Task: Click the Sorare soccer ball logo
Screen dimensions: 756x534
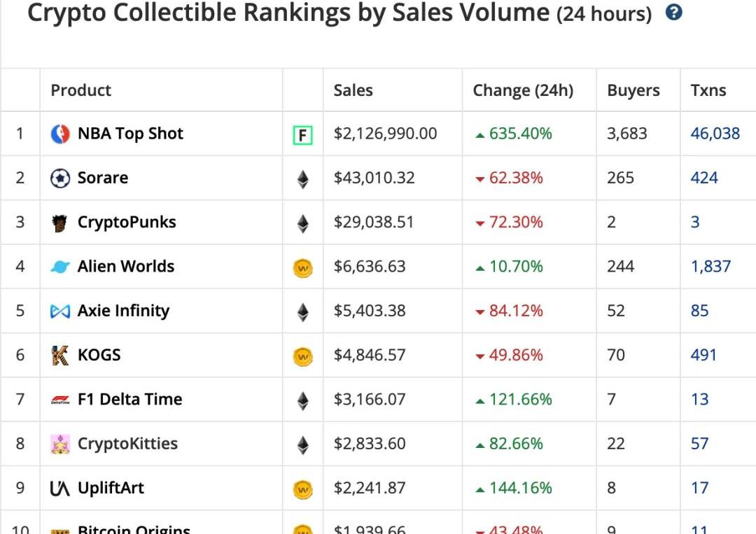Action: tap(60, 178)
